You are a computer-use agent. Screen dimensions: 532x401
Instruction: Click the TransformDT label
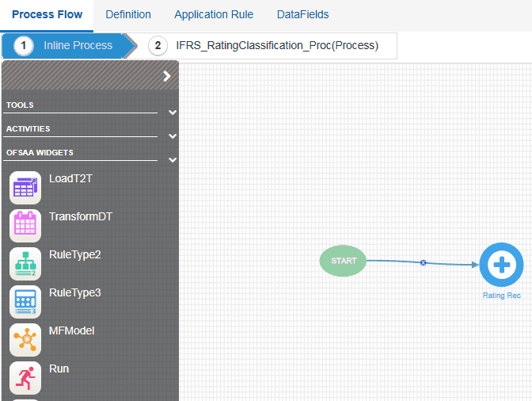pos(81,216)
